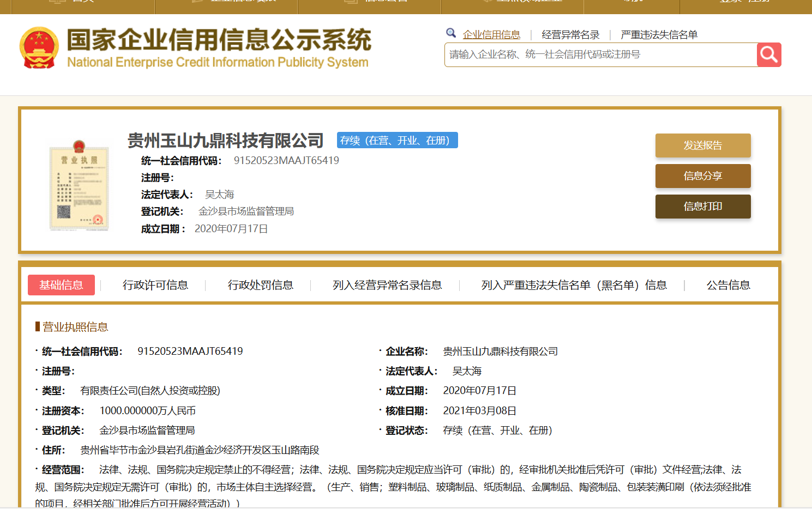Click the 存续(在营、开业、在册) status badge
The width and height of the screenshot is (812, 509).
point(398,140)
